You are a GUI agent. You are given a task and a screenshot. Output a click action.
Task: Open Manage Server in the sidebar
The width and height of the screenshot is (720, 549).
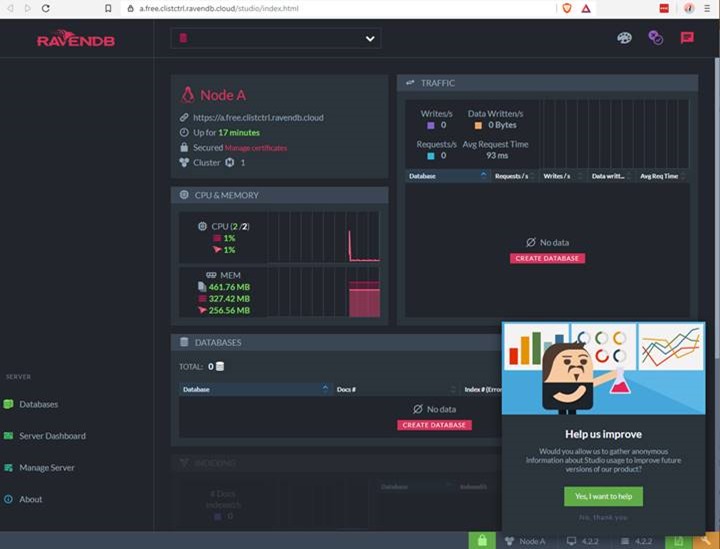pos(47,468)
